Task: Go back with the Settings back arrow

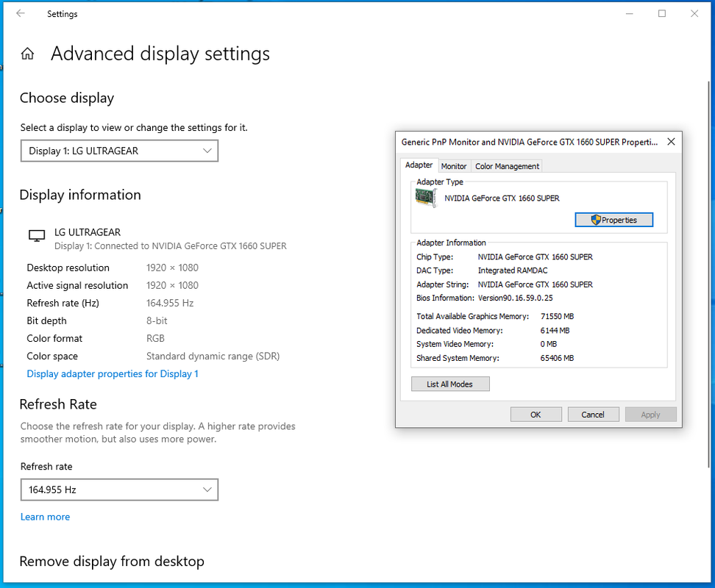Action: click(21, 14)
